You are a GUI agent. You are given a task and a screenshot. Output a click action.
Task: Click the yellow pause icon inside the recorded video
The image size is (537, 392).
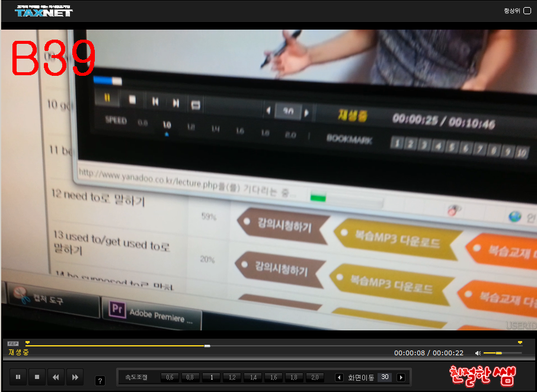(107, 98)
